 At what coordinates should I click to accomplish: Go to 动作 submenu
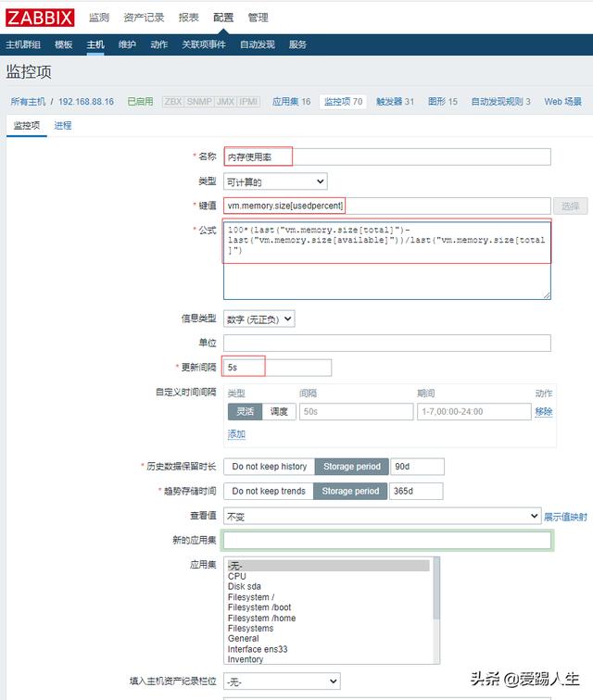[x=158, y=44]
